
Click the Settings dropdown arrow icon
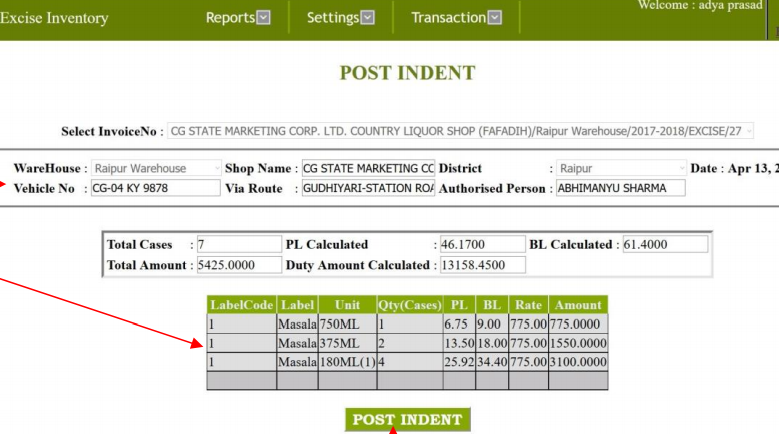[368, 18]
